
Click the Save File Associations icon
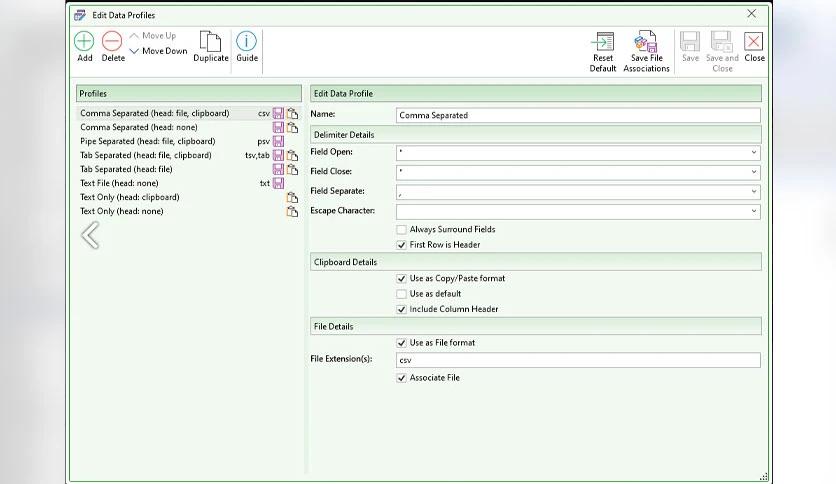point(646,43)
